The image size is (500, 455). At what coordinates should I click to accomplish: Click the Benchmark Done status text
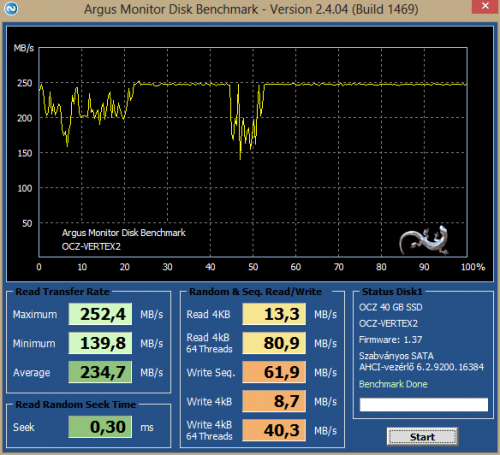coord(393,384)
